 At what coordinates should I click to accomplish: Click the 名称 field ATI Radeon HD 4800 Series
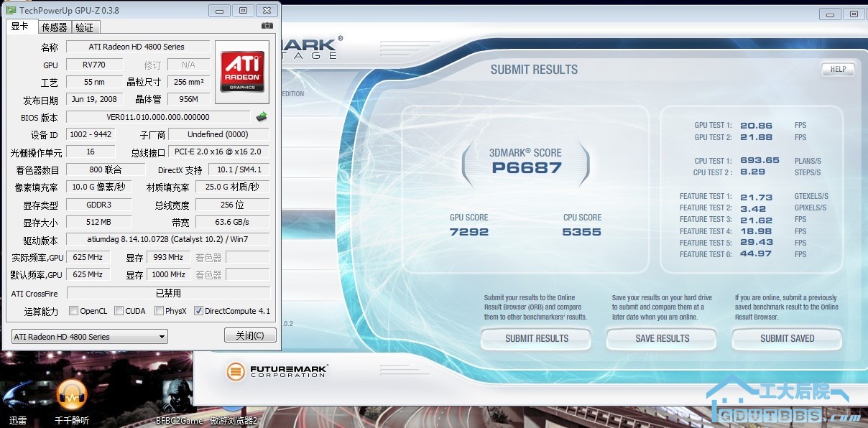coord(137,47)
